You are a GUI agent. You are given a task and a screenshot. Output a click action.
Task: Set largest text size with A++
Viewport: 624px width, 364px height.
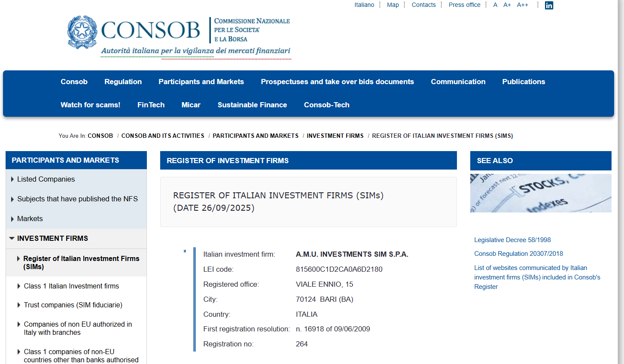[523, 5]
